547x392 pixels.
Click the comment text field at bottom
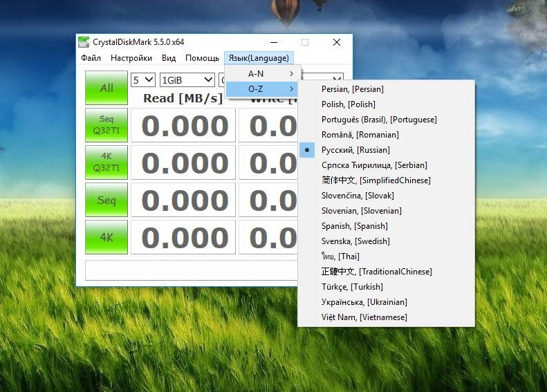(x=191, y=270)
